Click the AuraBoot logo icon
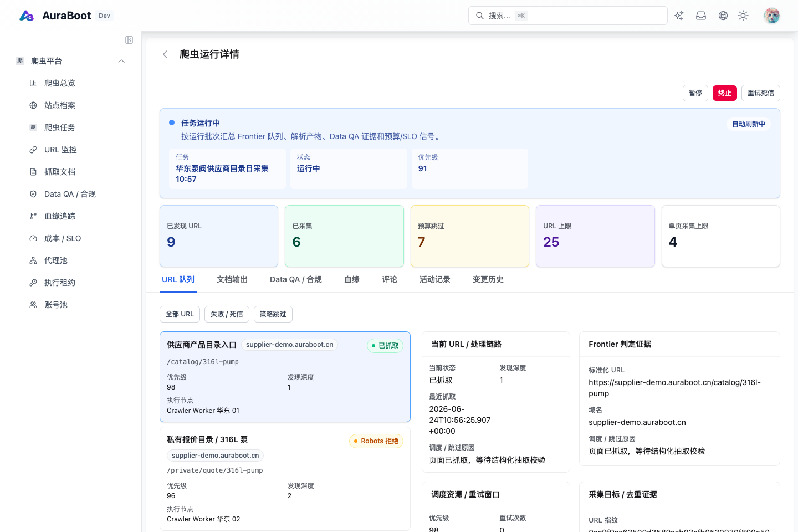 coord(27,16)
